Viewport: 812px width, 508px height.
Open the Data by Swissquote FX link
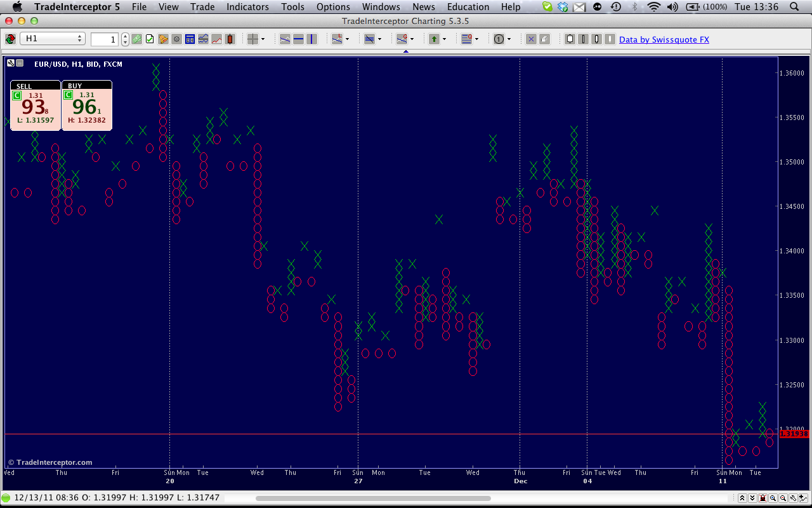point(664,39)
